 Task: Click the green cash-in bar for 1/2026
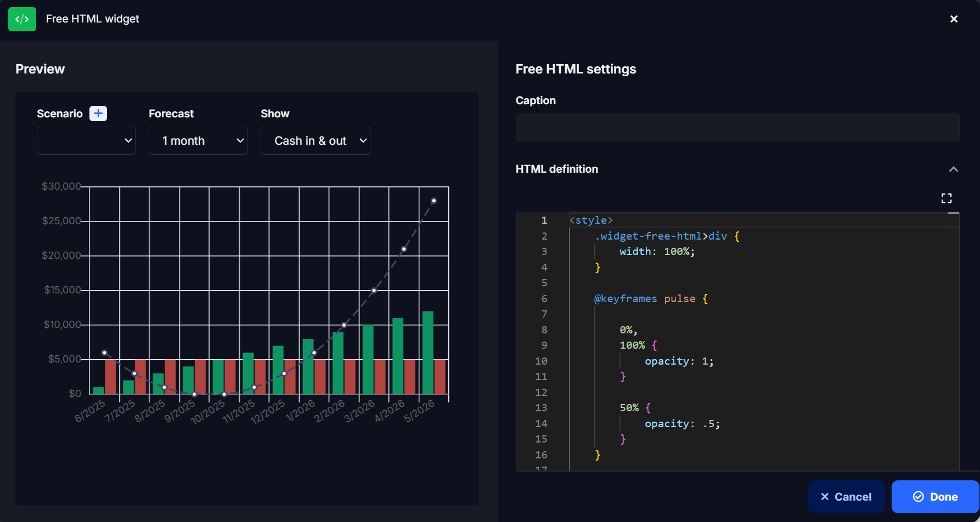click(x=308, y=366)
